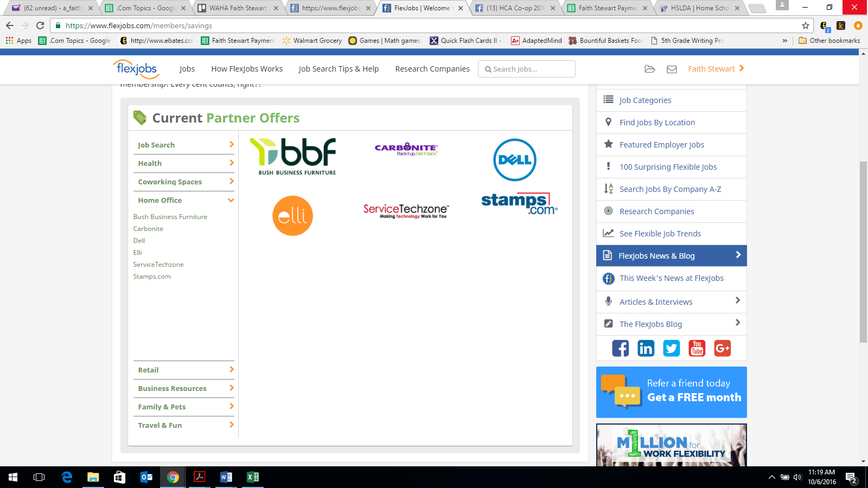Viewport: 868px width, 488px height.
Task: Open See Flexible Job Trends
Action: pos(672,234)
